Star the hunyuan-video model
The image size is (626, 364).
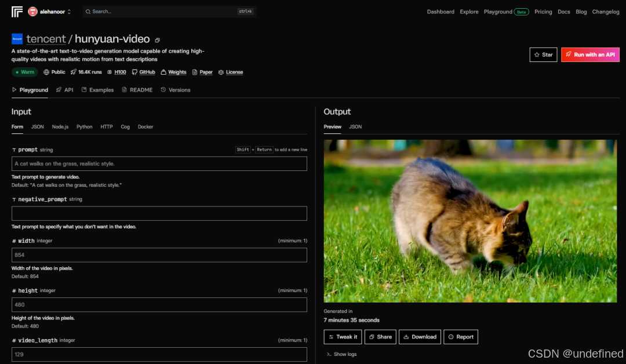[x=543, y=54]
